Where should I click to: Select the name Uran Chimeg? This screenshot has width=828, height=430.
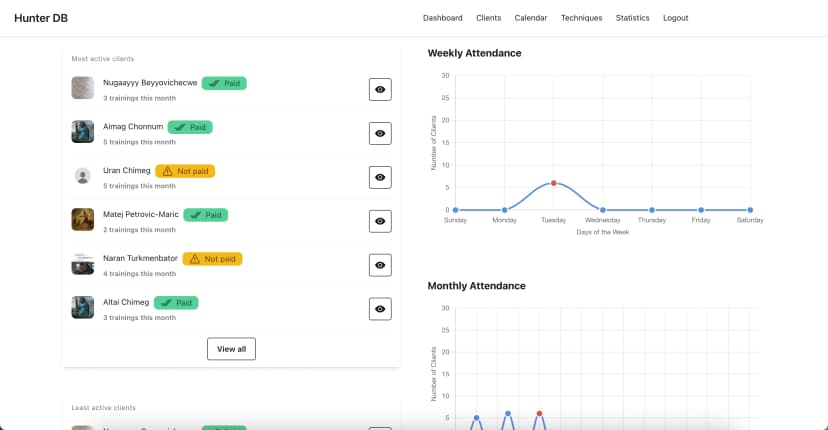point(127,170)
